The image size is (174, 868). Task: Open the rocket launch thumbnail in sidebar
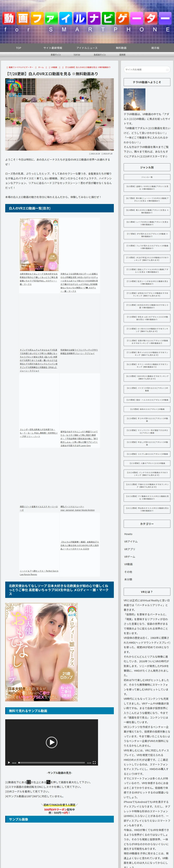[134, 99]
